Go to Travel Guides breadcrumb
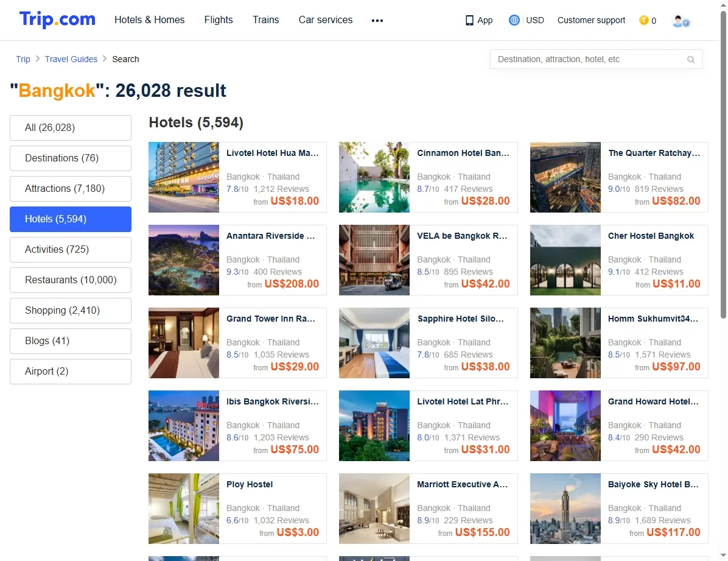The width and height of the screenshot is (728, 561). pyautogui.click(x=71, y=59)
